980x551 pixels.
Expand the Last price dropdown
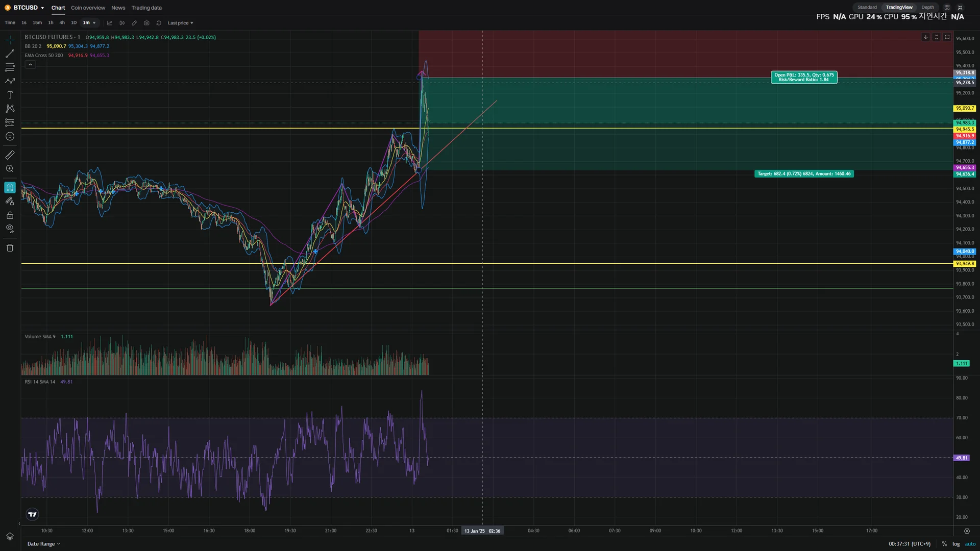click(180, 23)
